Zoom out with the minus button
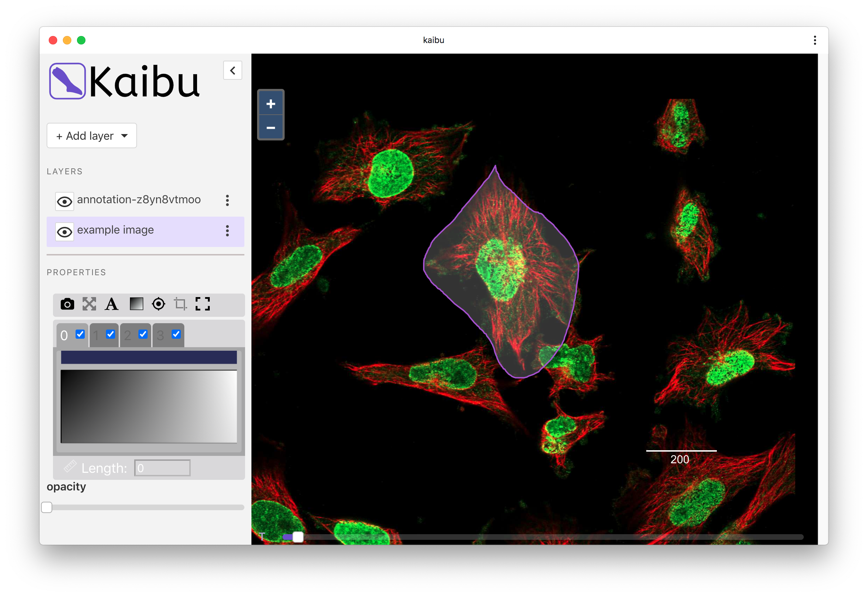 click(270, 128)
